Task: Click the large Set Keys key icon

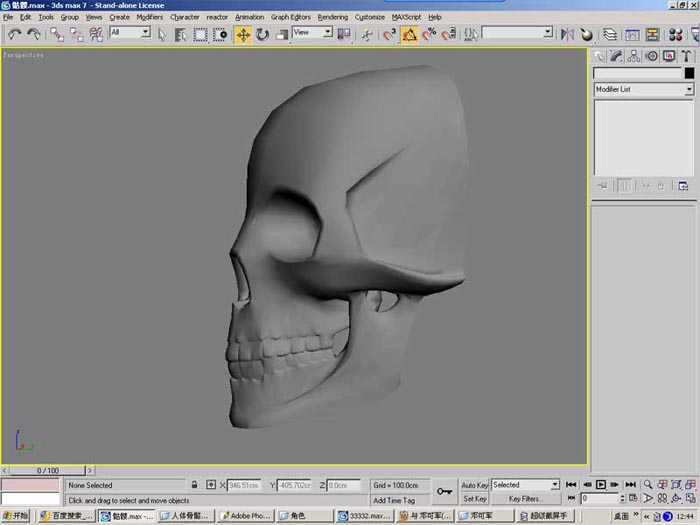Action: pos(445,492)
